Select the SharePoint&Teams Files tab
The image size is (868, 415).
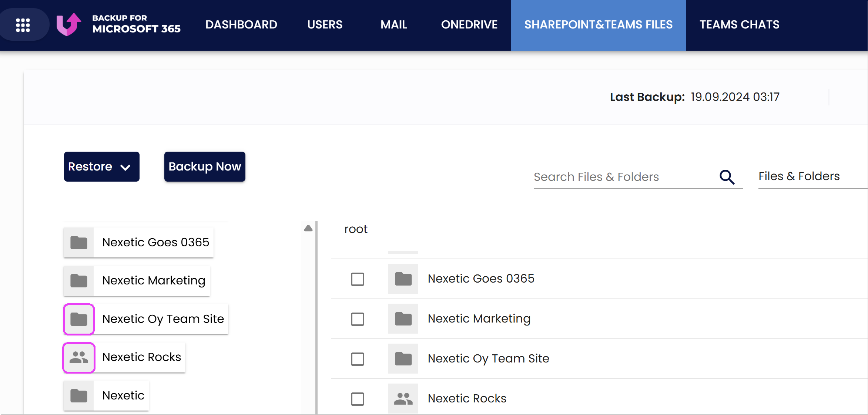(x=599, y=25)
